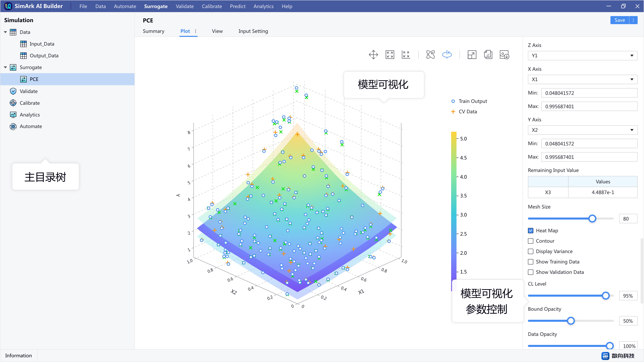
Task: Open the Automate menu in the menu bar
Action: 125,6
